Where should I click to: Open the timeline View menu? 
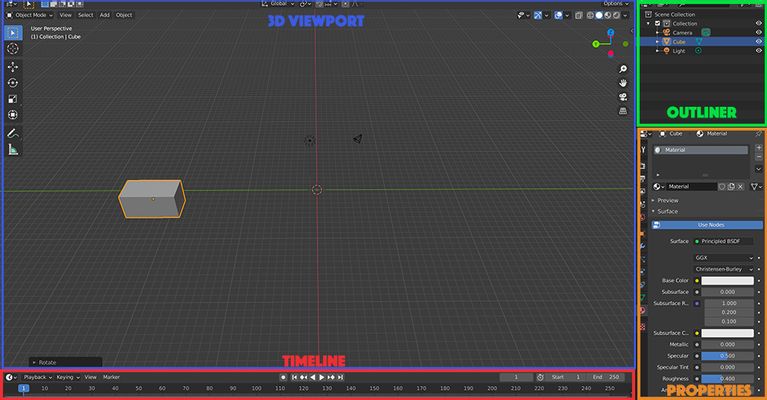coord(90,377)
